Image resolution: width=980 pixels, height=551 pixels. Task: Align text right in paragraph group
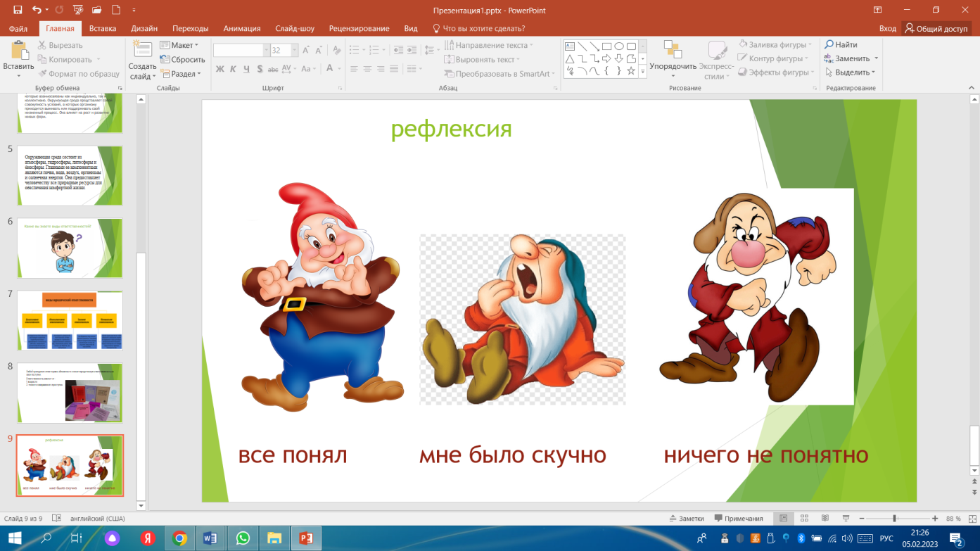coord(381,69)
